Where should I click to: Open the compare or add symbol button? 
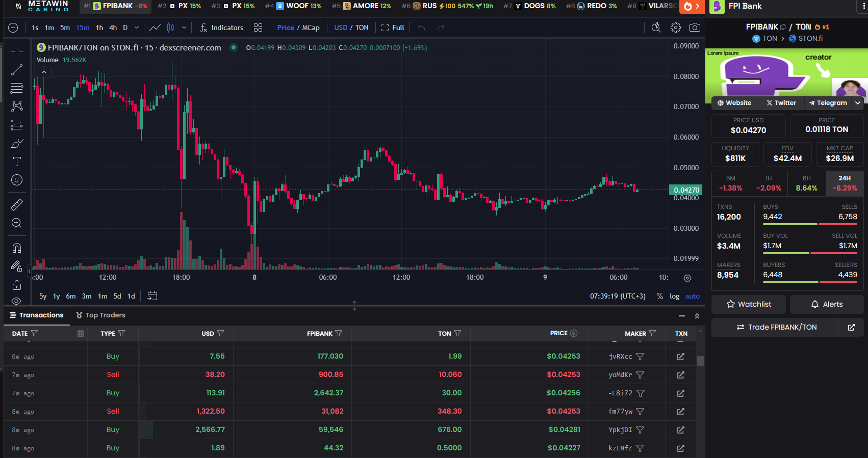13,28
